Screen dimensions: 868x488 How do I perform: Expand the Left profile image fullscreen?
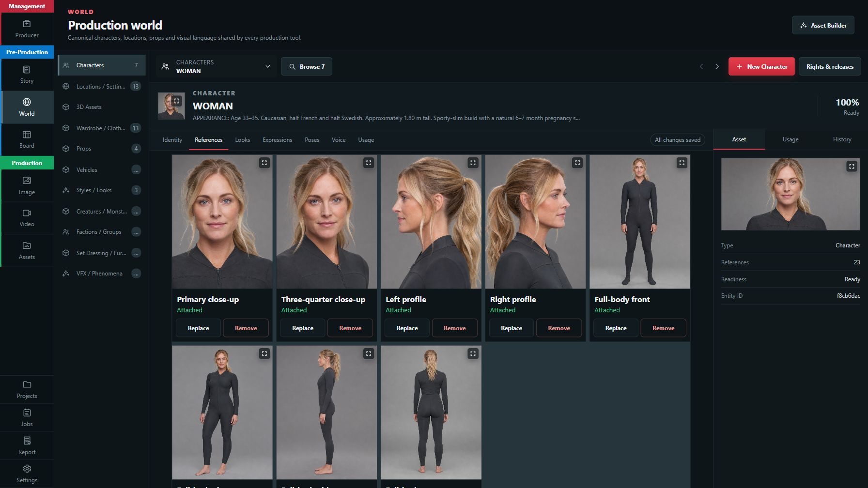pyautogui.click(x=473, y=163)
